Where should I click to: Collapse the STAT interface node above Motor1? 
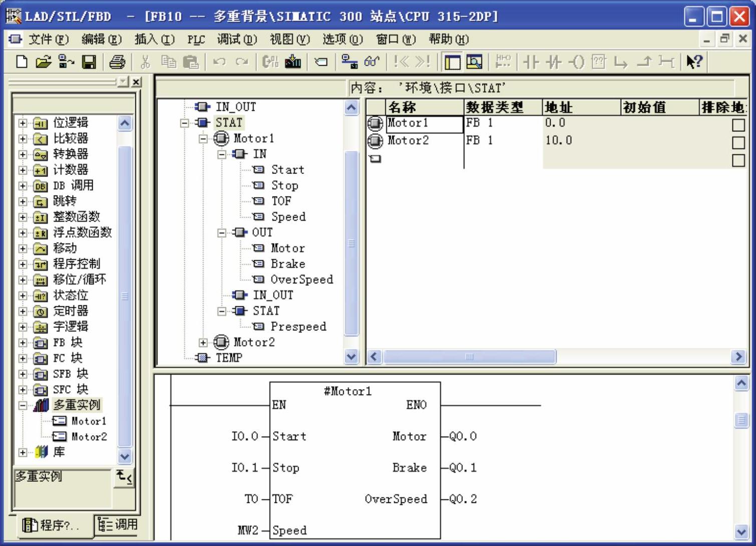184,123
